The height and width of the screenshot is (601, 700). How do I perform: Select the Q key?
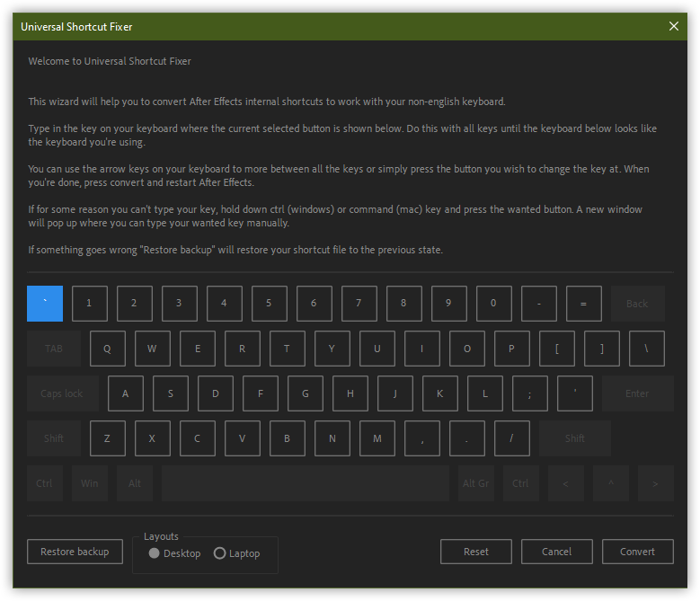(108, 349)
